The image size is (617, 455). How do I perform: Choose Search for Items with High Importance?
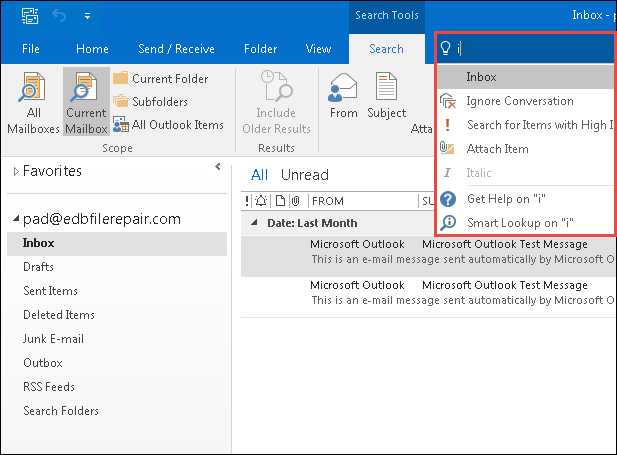(526, 125)
